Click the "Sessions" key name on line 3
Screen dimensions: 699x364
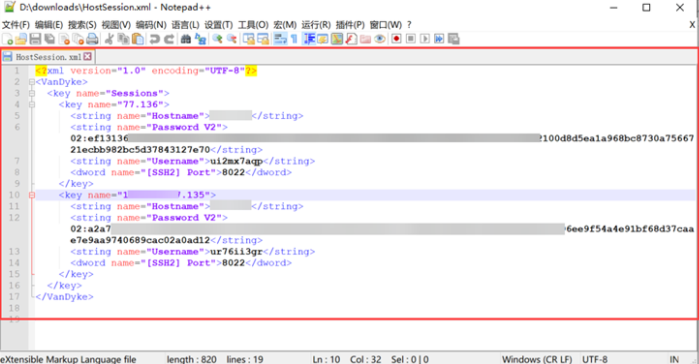(134, 94)
